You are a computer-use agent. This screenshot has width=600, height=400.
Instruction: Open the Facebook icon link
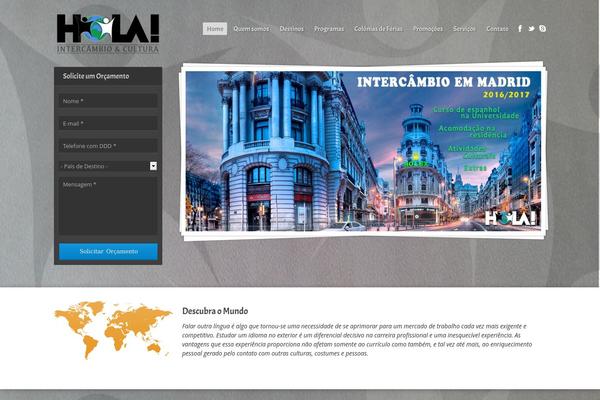point(520,29)
